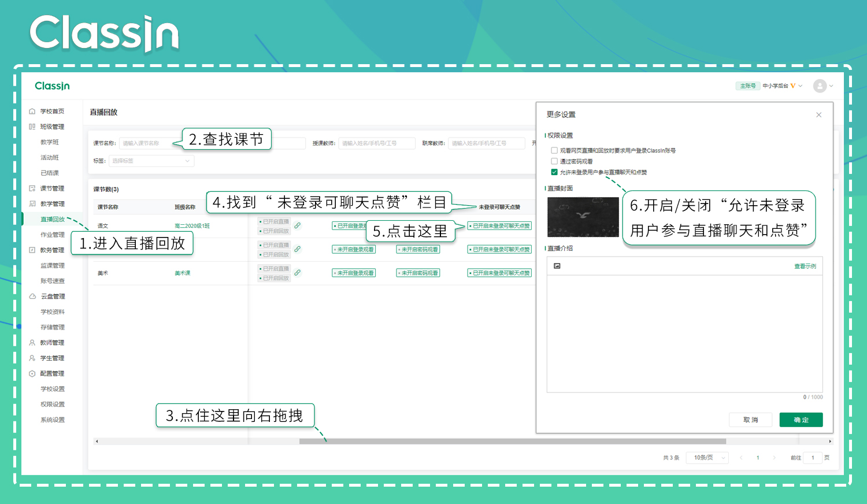Select 直播回放 in the sidebar
Screen dimensions: 867x504
click(x=53, y=219)
